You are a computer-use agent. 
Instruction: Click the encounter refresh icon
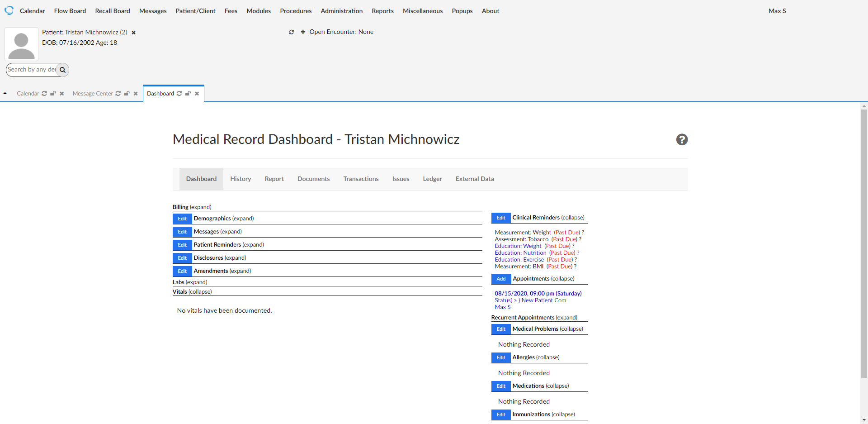pyautogui.click(x=292, y=32)
